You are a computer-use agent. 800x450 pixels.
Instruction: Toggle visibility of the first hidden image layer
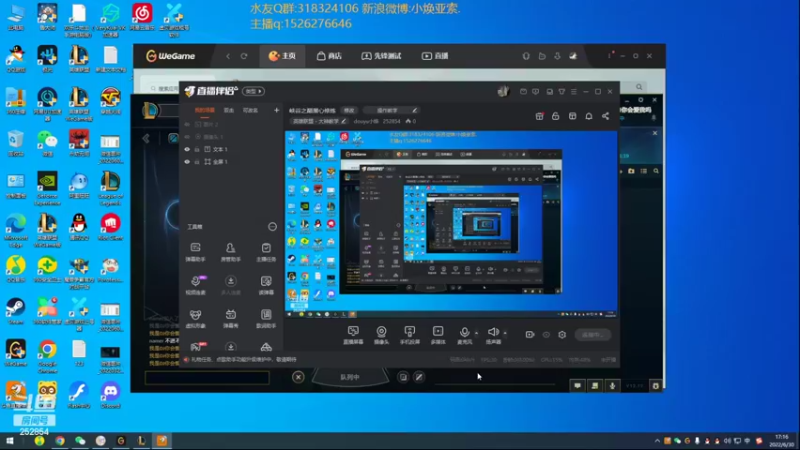pyautogui.click(x=187, y=124)
